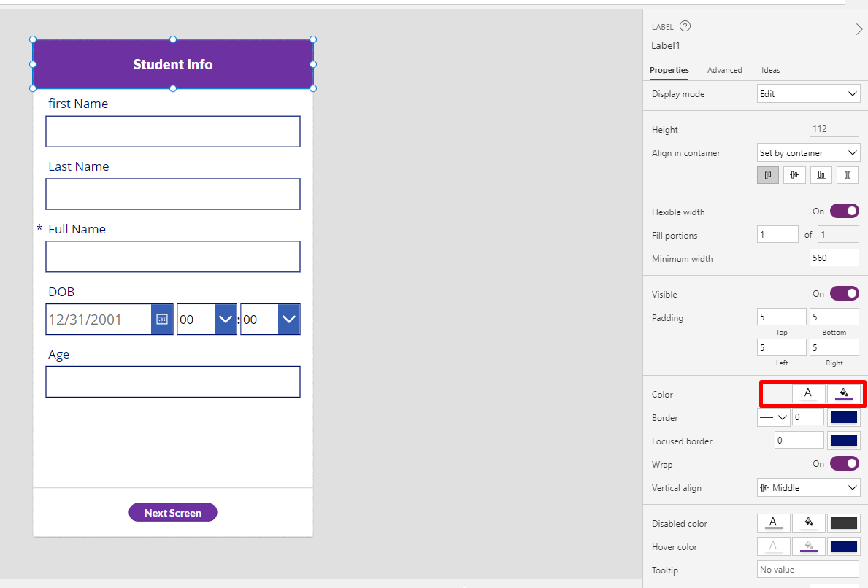Set the Disabled color font color
Image resolution: width=868 pixels, height=588 pixels.
(x=773, y=523)
